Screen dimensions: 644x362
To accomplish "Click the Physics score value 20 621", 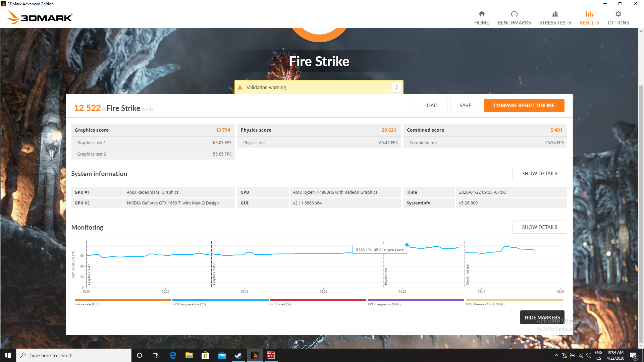I will [389, 130].
